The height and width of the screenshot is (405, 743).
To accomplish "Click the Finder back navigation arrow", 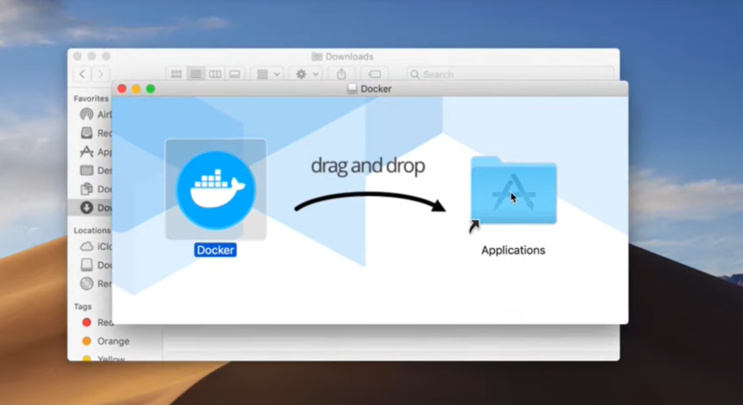I will pyautogui.click(x=83, y=74).
